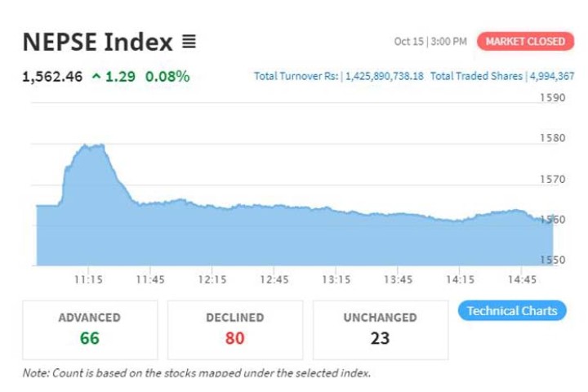The width and height of the screenshot is (588, 392).
Task: Click the green up-arrow change indicator
Action: pos(96,77)
